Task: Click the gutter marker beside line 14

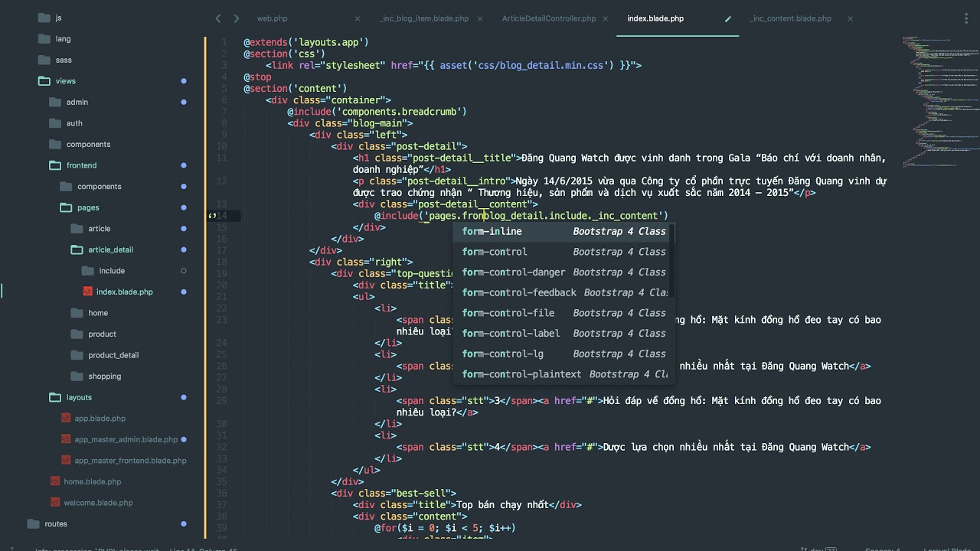Action: coord(212,216)
